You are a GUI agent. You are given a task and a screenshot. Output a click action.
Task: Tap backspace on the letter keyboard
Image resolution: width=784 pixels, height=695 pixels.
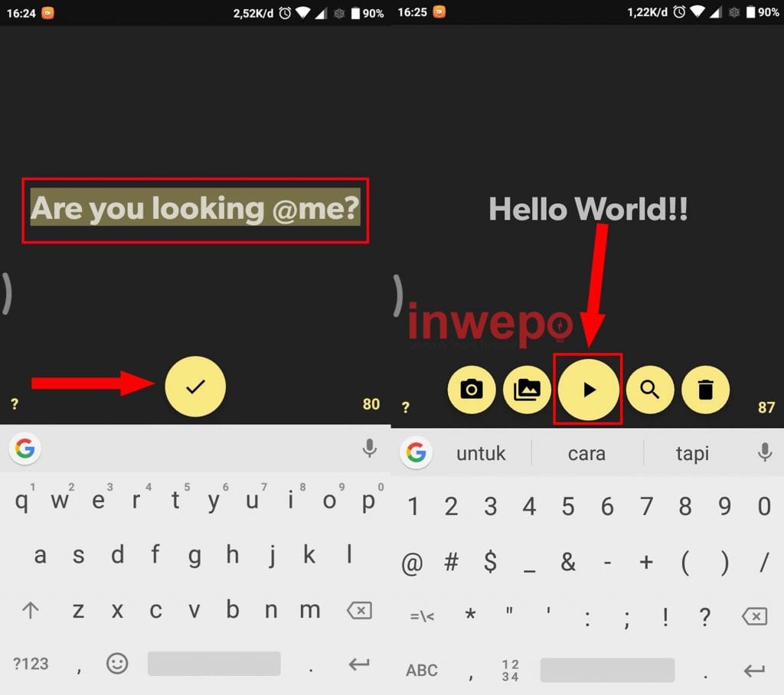click(x=360, y=610)
